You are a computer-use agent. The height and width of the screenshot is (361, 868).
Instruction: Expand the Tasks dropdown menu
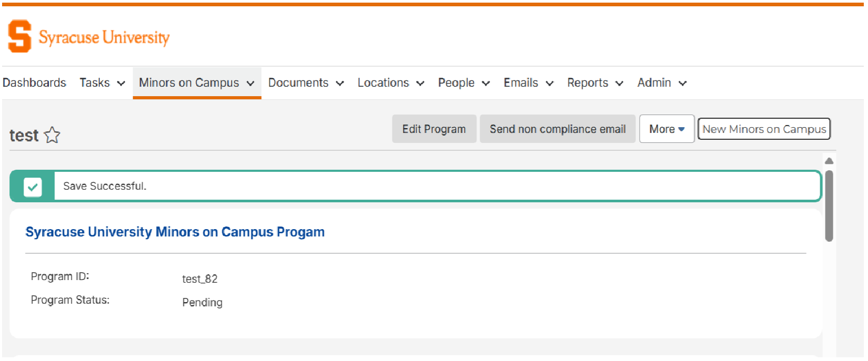102,83
